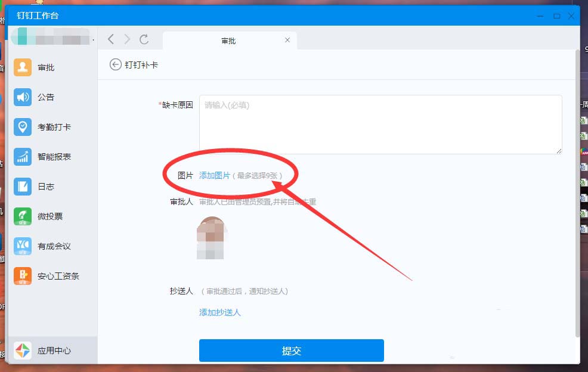The image size is (588, 372).
Task: Open the 审批 approval icon in sidebar
Action: (x=23, y=67)
